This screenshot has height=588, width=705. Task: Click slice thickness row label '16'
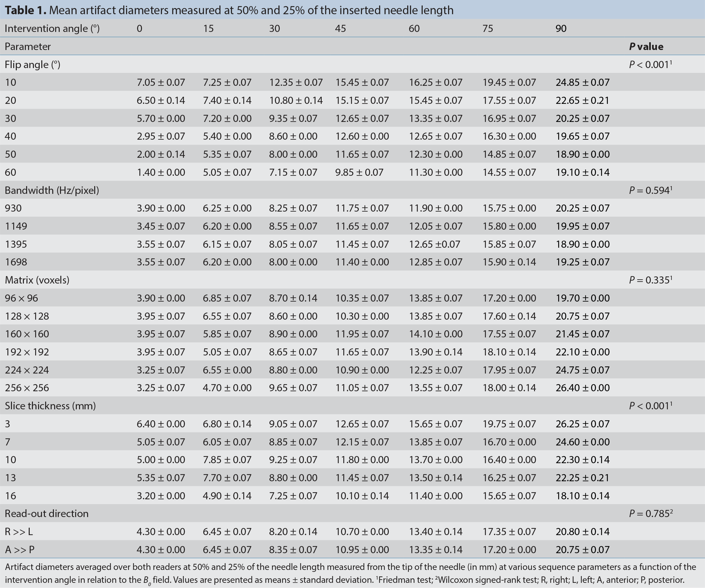pyautogui.click(x=10, y=496)
